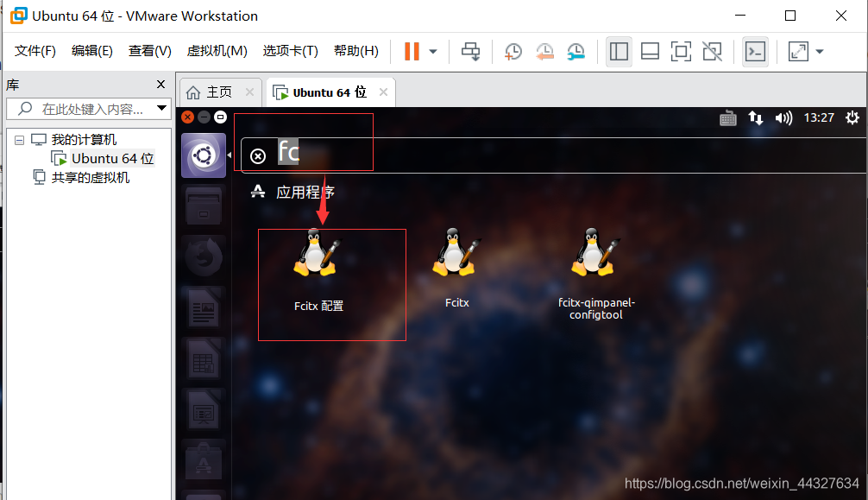This screenshot has width=868, height=500.
Task: Maximize the Ubuntu Dash overlay
Action: click(x=220, y=117)
